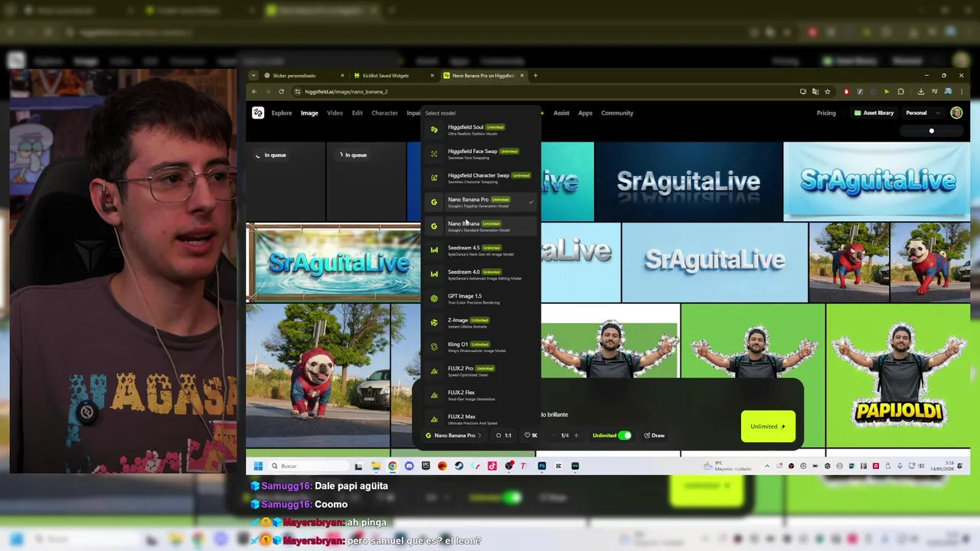Select the GPT Image 1.5 icon
The height and width of the screenshot is (551, 980).
click(434, 298)
